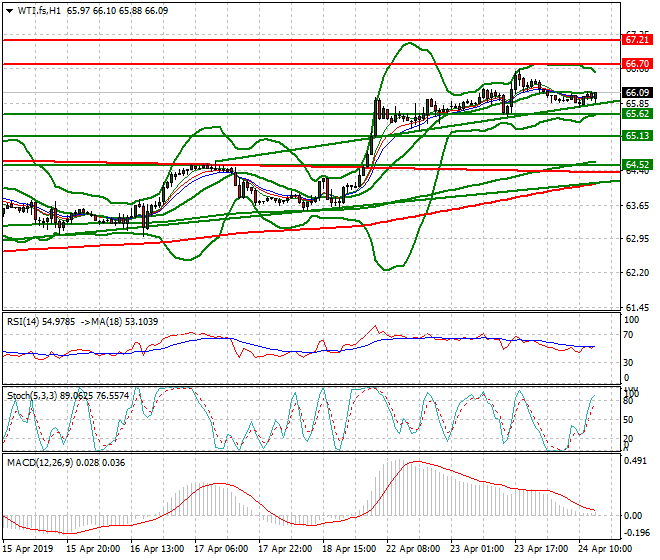Select the 65.62 green price level label
The height and width of the screenshot is (560, 660).
pos(637,114)
